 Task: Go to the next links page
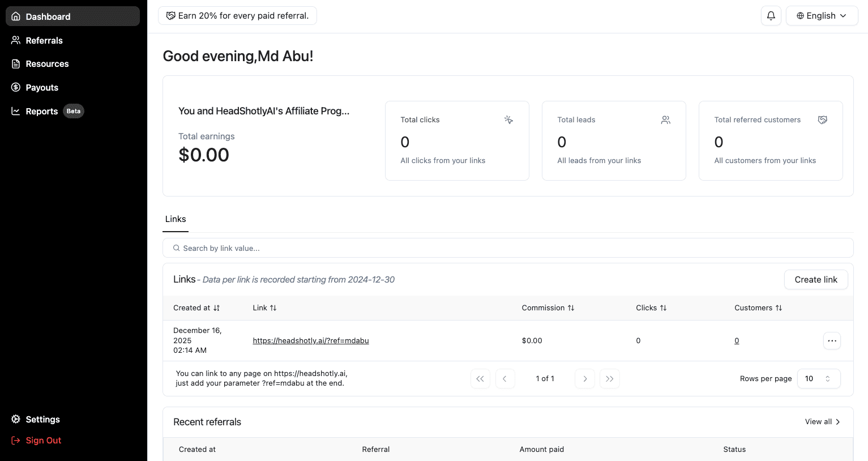click(584, 379)
